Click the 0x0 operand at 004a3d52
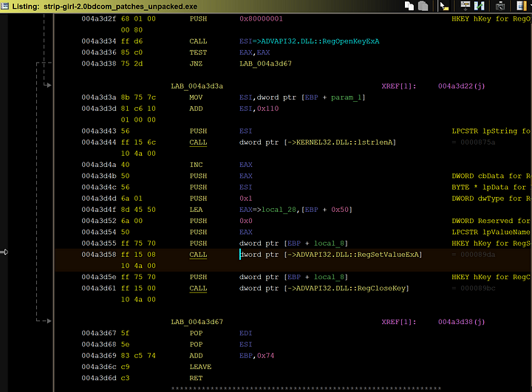 click(x=245, y=221)
